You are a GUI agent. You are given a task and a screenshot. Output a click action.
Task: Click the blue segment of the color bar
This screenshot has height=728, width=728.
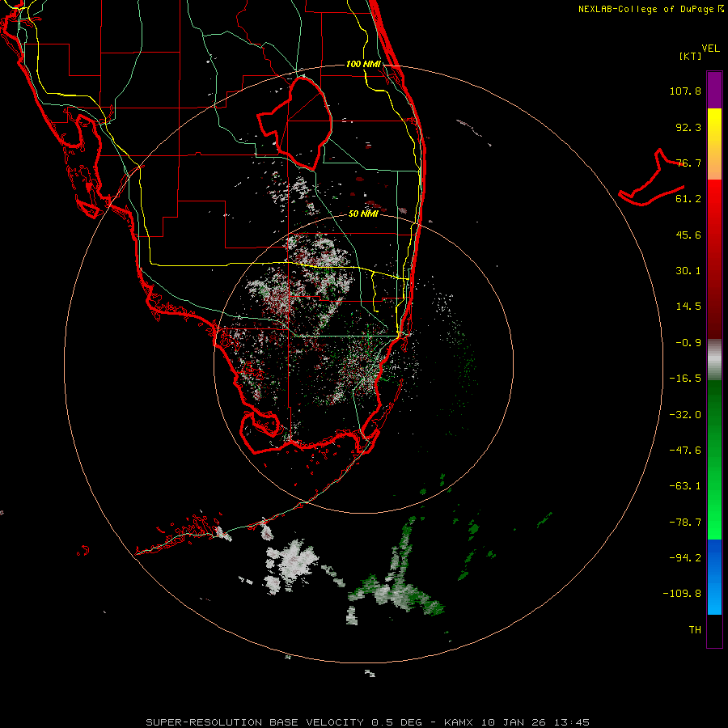pyautogui.click(x=714, y=577)
